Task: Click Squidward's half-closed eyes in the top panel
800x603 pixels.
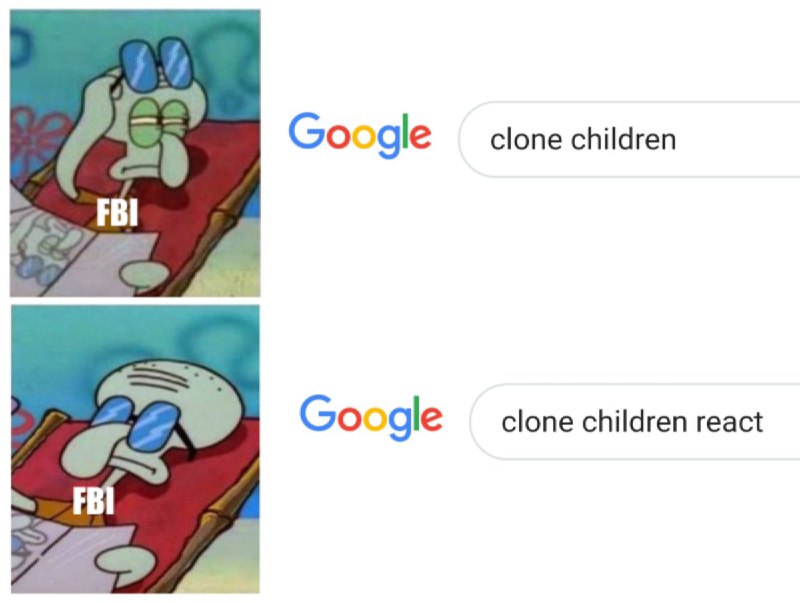Action: [x=157, y=122]
